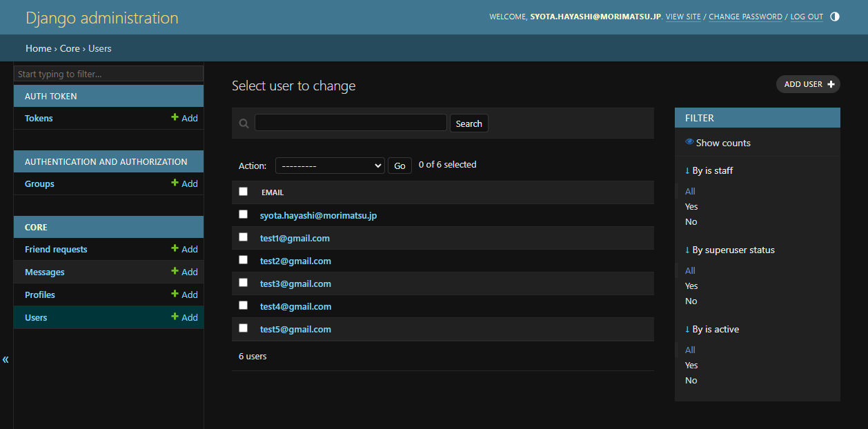Viewport: 868px width, 429px height.
Task: Open user test2@gmail.com
Action: click(x=295, y=261)
